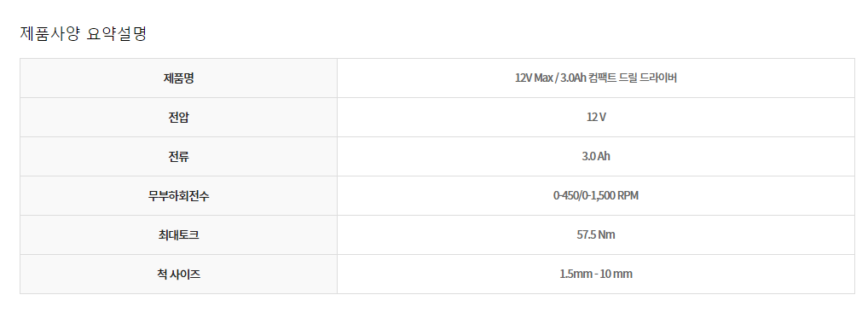Click the 제품사양 요약설명 heading
This screenshot has height=318, width=868.
pos(83,34)
